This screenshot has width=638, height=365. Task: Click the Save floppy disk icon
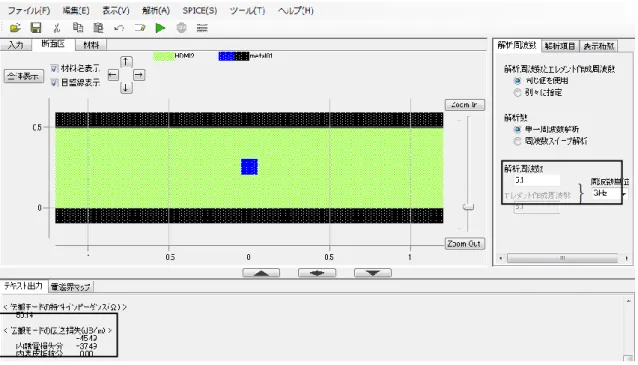click(36, 28)
